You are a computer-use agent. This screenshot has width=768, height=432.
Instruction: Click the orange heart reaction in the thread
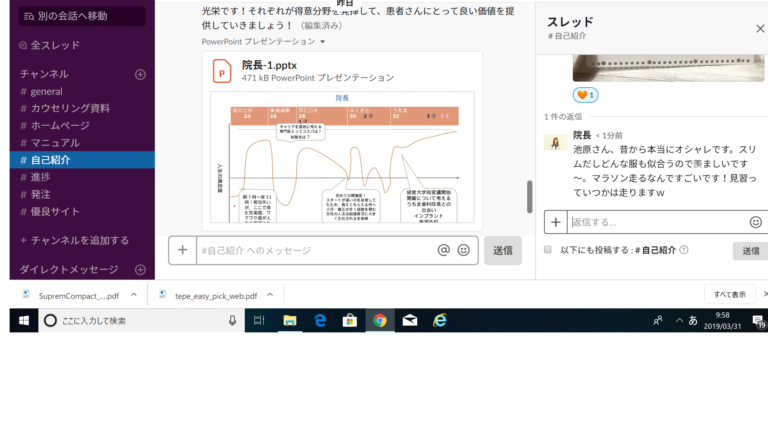tap(585, 95)
